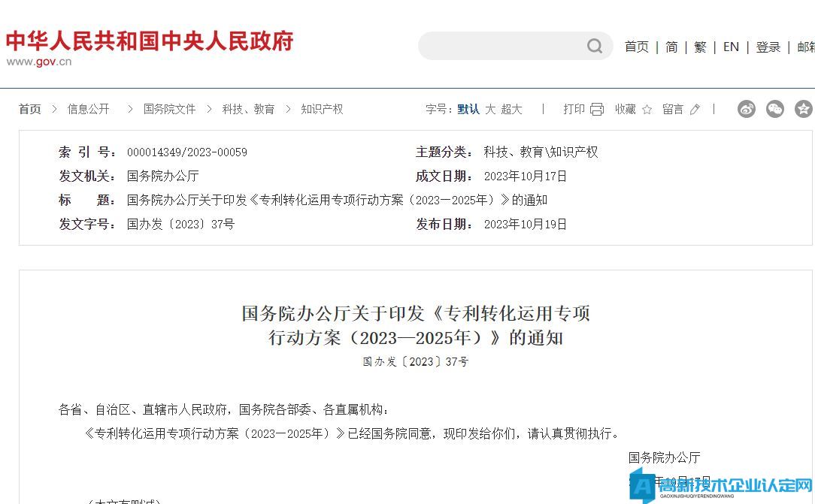The height and width of the screenshot is (504, 815).
Task: Click the 字号 font size label
Action: pyautogui.click(x=438, y=109)
